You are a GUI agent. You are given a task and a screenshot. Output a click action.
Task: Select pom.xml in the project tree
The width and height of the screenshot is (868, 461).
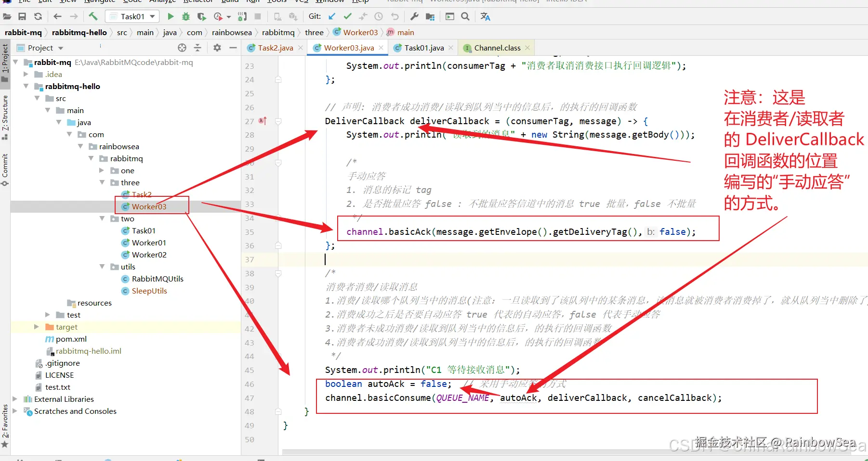[x=71, y=339]
